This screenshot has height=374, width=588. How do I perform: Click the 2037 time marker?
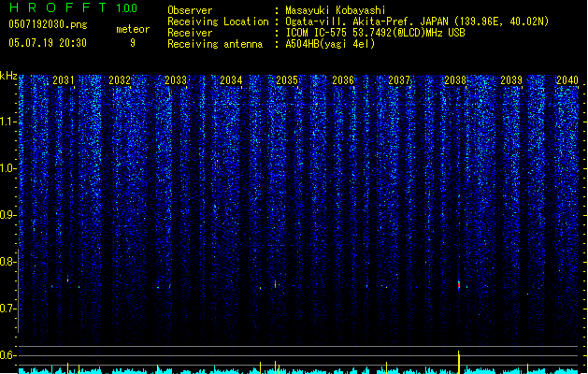399,79
